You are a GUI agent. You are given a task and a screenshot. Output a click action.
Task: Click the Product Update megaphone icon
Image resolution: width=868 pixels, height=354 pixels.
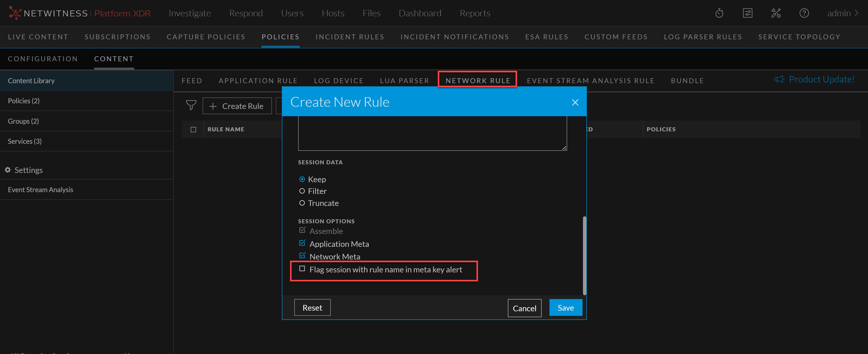click(779, 80)
